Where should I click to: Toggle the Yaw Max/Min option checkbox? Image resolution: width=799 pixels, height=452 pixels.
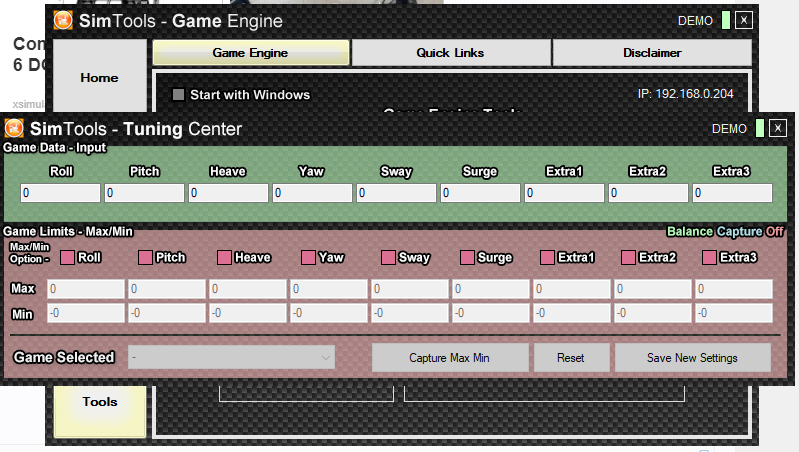(308, 257)
